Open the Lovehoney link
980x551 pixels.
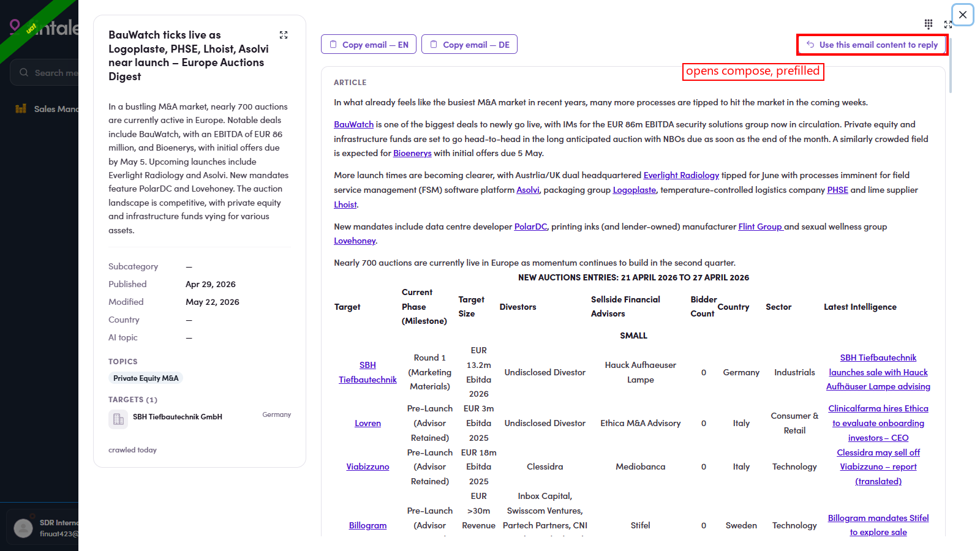tap(355, 241)
